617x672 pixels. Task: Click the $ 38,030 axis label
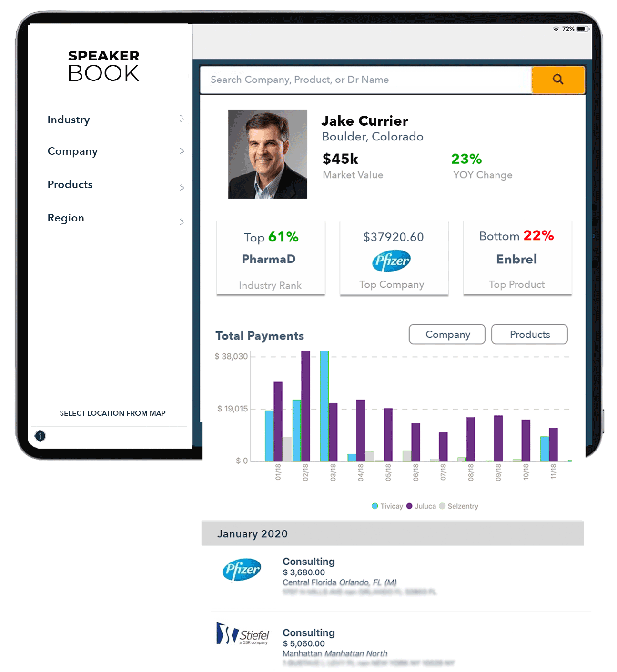point(231,356)
